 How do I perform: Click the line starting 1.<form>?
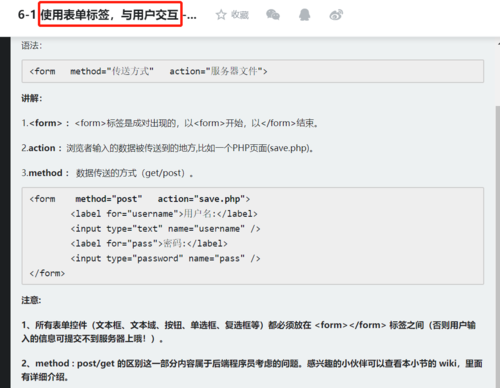170,123
